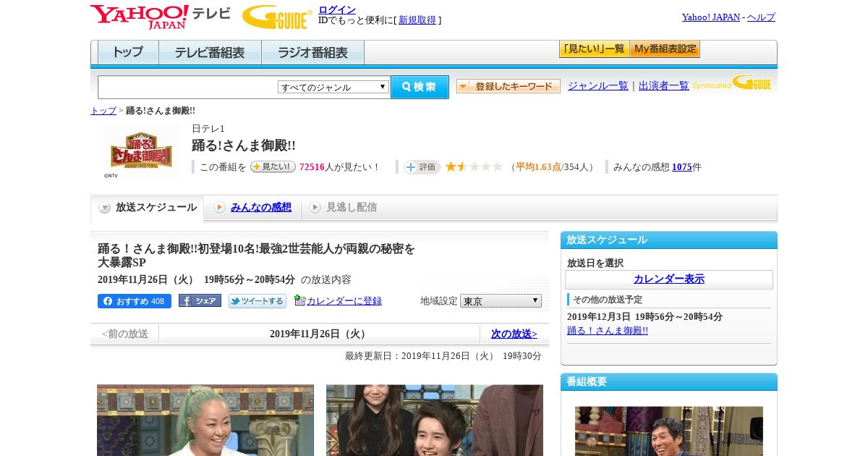The image size is (868, 456).
Task: Click the 「見たい!」一覧 button
Action: tap(594, 49)
